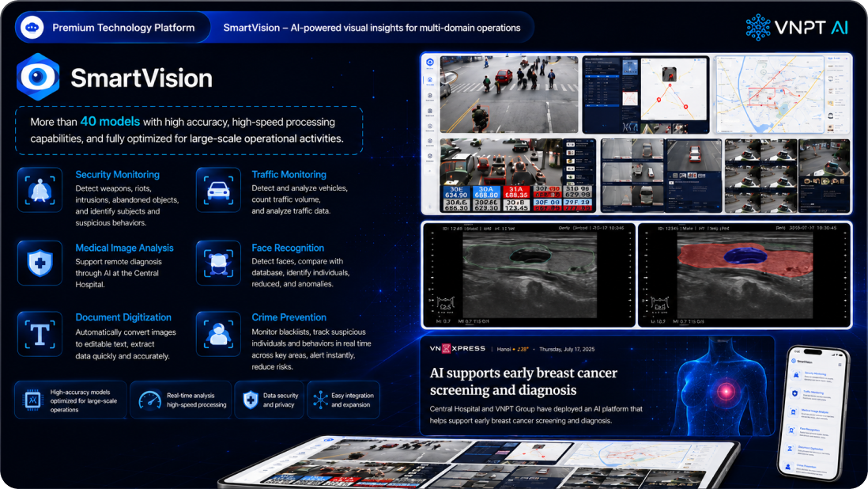Click the 'High-accuracy models' badge
This screenshot has height=489, width=868.
71,400
